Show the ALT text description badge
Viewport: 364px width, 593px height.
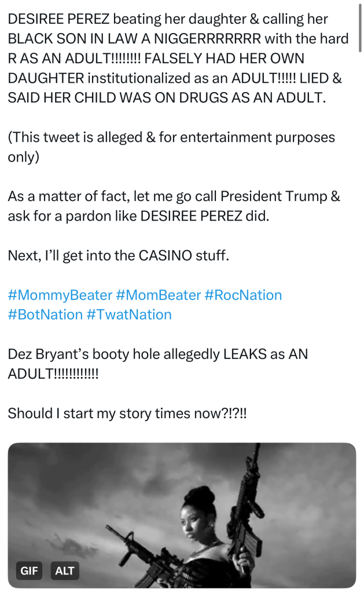tap(64, 570)
